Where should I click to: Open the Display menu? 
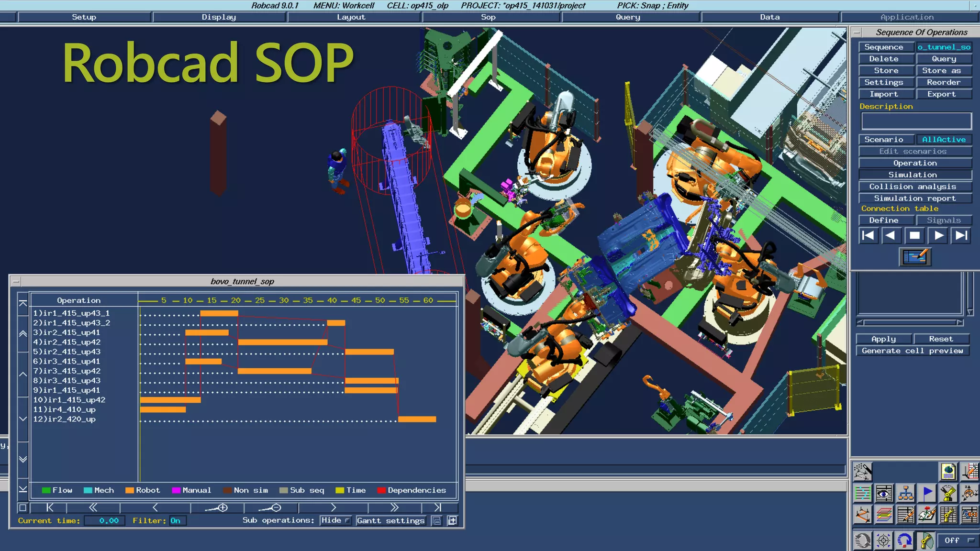[219, 17]
